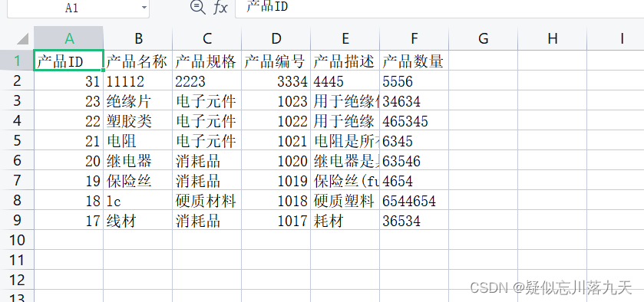This screenshot has width=644, height=302.
Task: Click the lc product name cell
Action: (138, 200)
